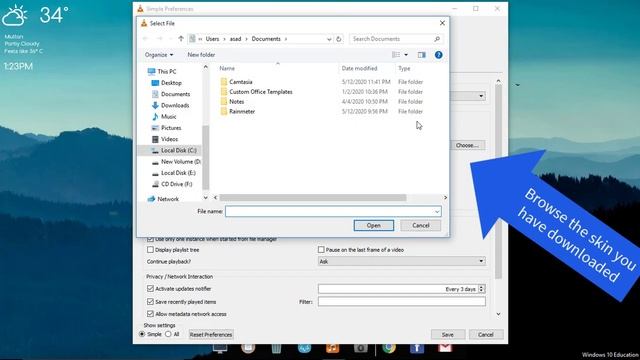The image size is (640, 360).
Task: Open Downloads in navigation pane
Action: [170, 105]
